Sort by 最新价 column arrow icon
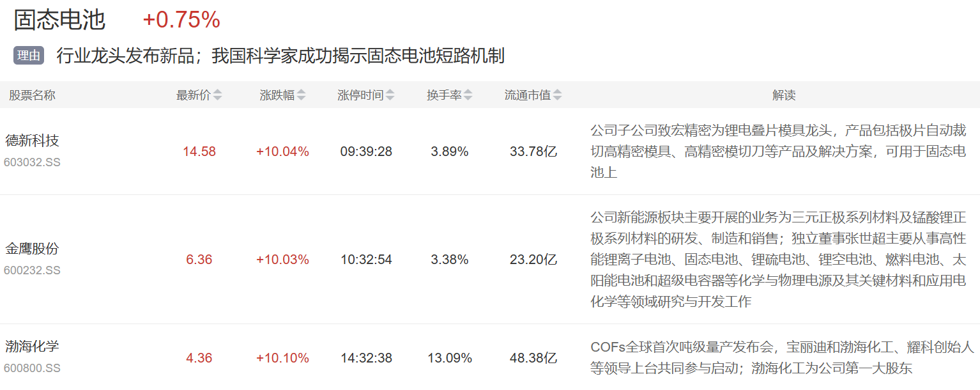The height and width of the screenshot is (390, 980). (x=218, y=95)
